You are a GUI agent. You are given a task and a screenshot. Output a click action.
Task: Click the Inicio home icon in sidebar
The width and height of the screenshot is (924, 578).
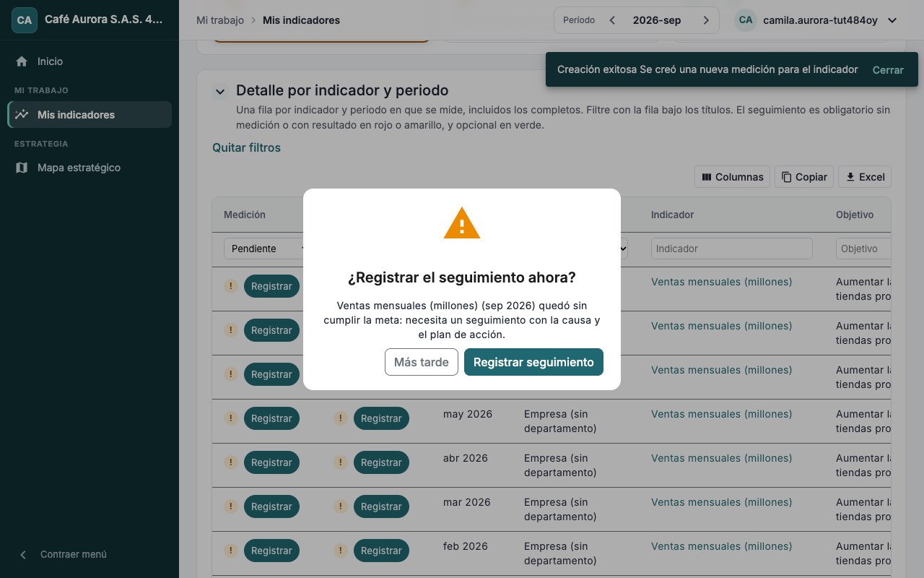click(x=22, y=61)
